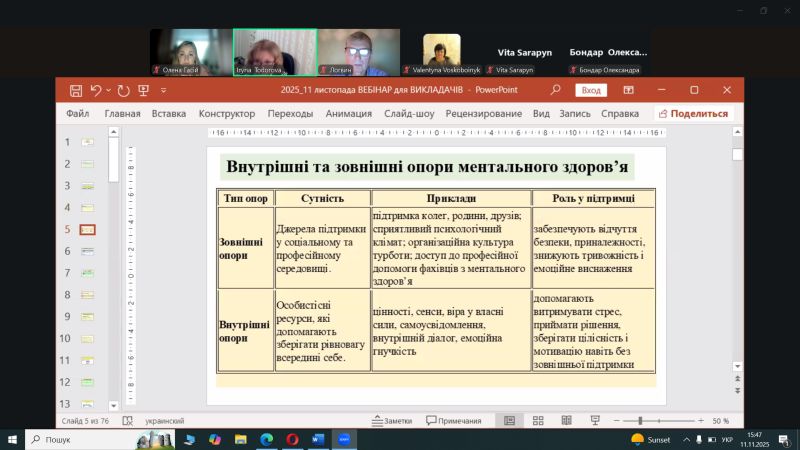
Task: Open the Слайд-шоу ribbon tab
Action: (x=408, y=114)
